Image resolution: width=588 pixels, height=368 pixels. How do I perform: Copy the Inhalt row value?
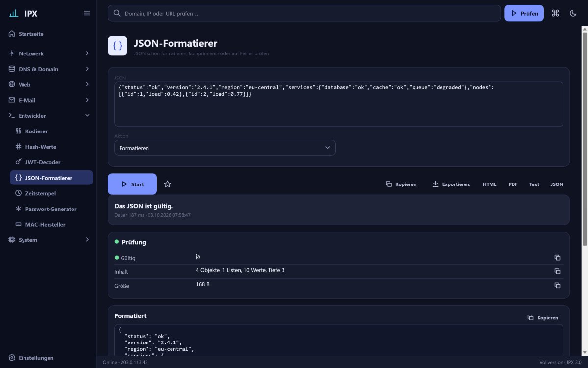point(557,271)
